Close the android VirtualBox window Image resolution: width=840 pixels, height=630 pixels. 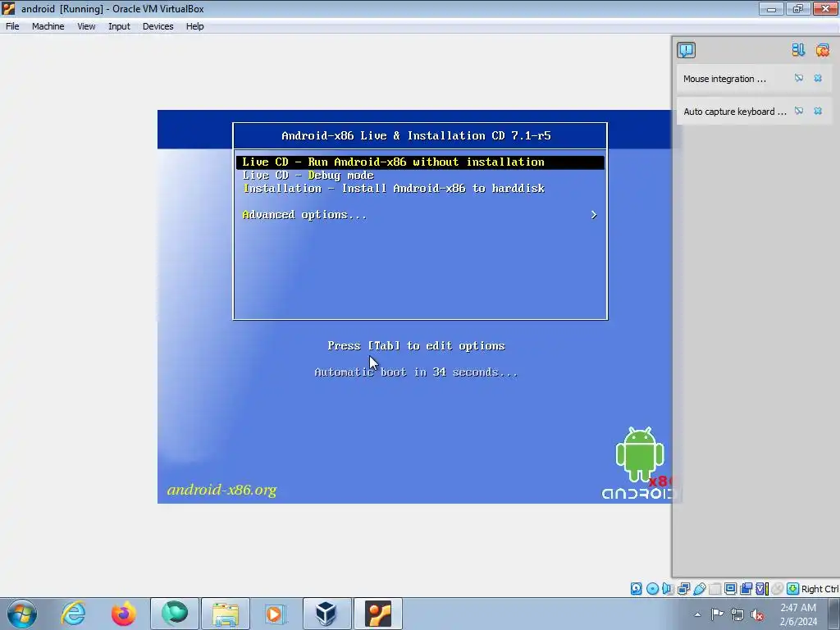(825, 8)
